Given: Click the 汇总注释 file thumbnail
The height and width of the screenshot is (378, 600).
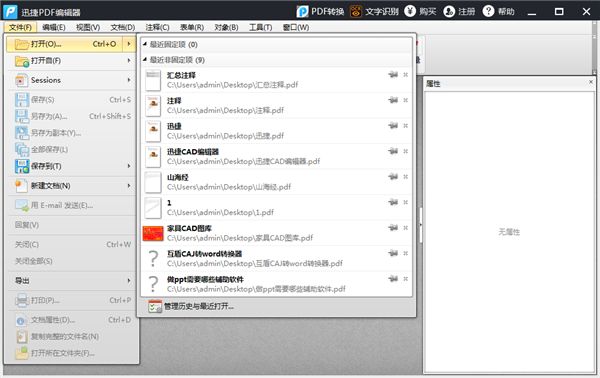Looking at the screenshot, I should click(x=153, y=80).
